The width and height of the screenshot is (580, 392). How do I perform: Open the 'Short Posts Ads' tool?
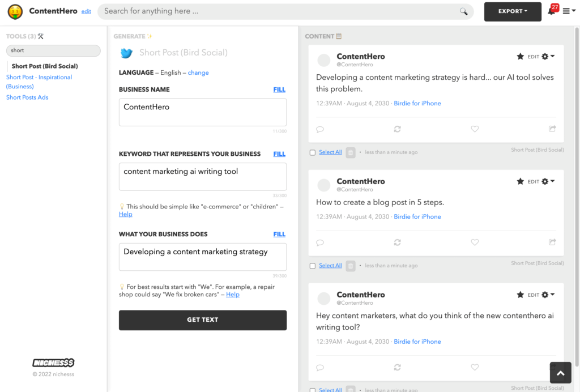click(27, 97)
